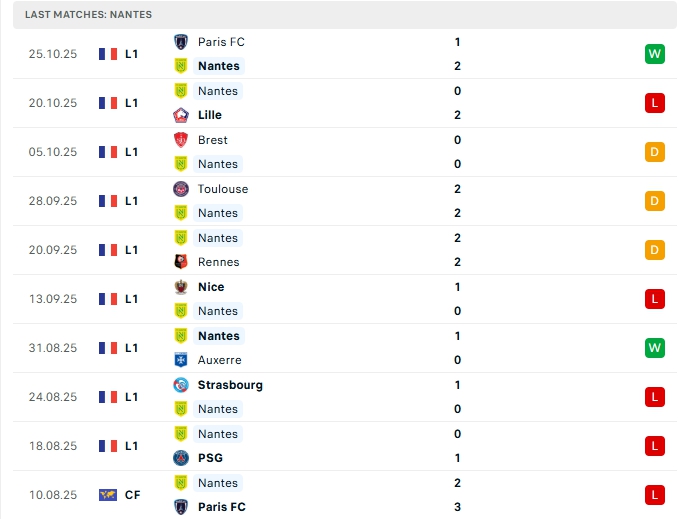The width and height of the screenshot is (687, 519).
Task: Select the Toulouse club crest
Action: (181, 189)
